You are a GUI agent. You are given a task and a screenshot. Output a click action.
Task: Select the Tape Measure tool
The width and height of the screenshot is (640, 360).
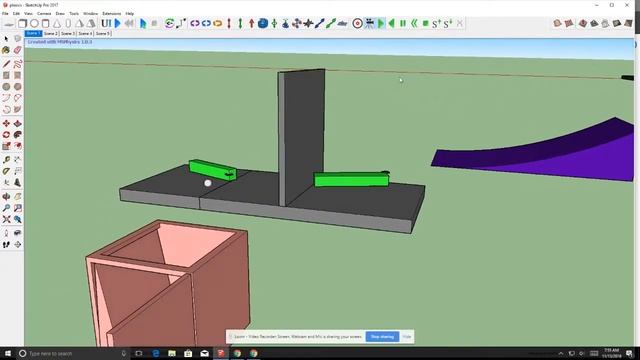point(6,160)
